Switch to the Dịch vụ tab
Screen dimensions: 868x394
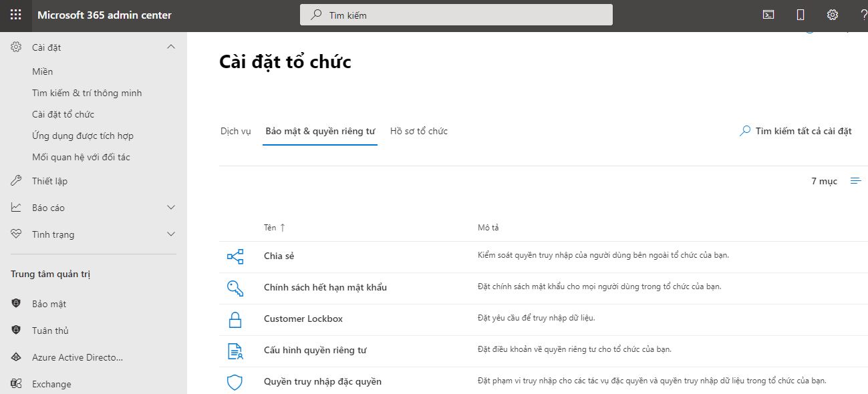pyautogui.click(x=236, y=132)
